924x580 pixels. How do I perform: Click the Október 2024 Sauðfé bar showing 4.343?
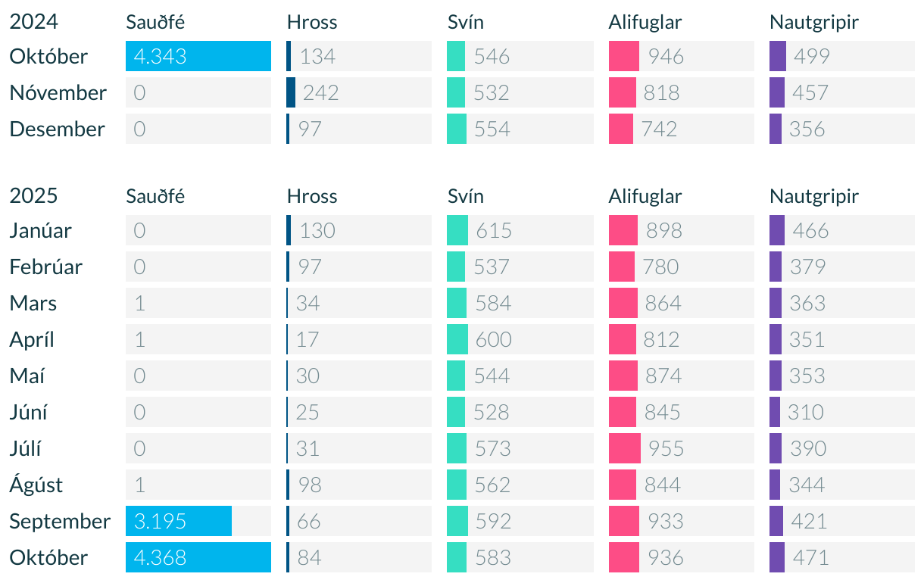pyautogui.click(x=198, y=56)
